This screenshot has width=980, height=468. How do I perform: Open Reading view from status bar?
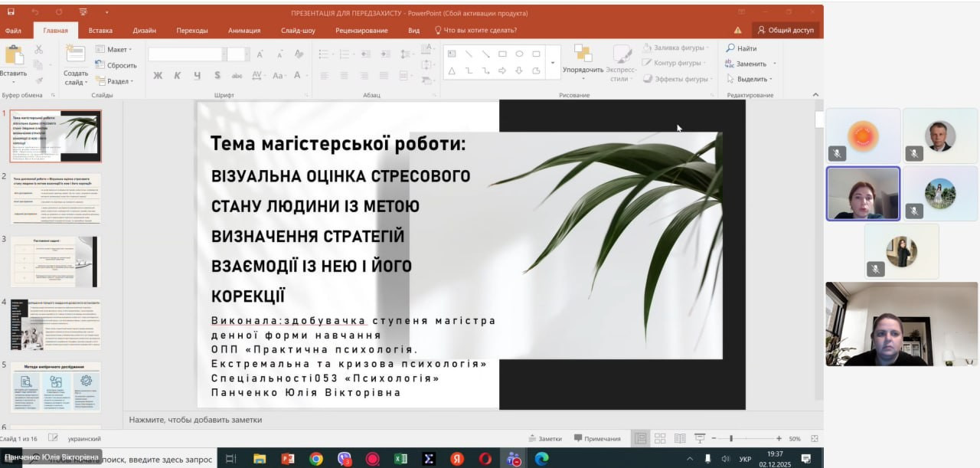pos(680,438)
